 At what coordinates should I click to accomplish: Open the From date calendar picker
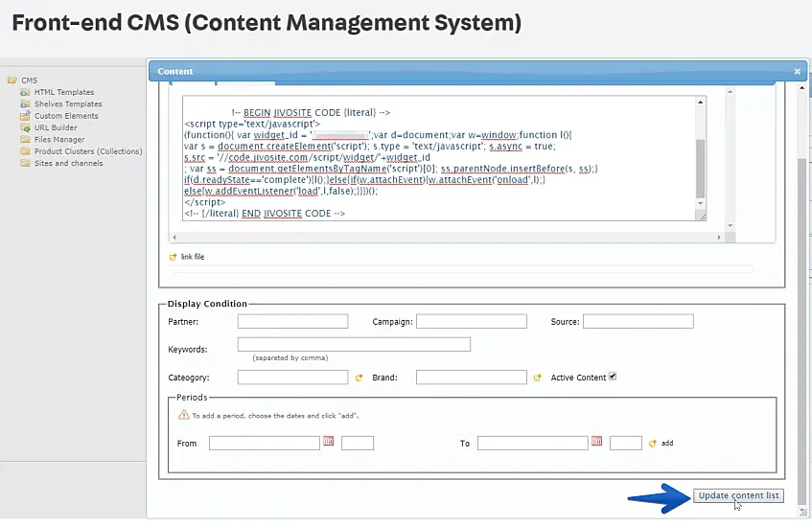pyautogui.click(x=328, y=442)
